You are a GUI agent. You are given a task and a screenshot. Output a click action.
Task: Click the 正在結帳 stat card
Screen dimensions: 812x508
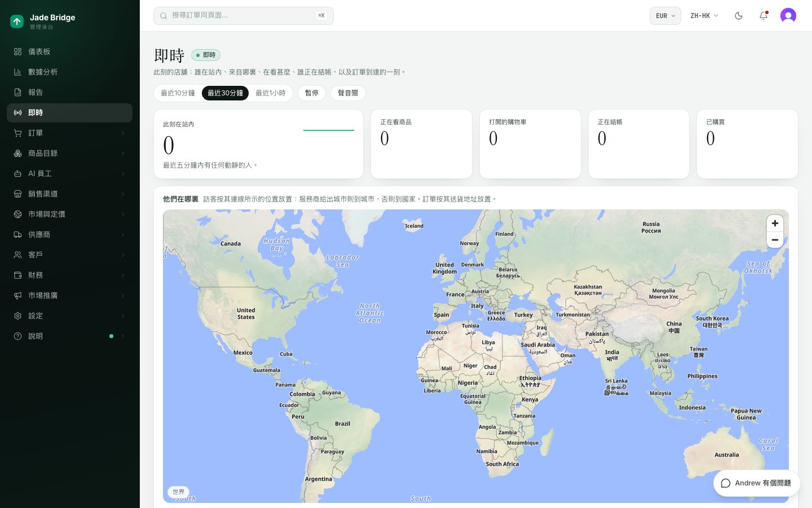pyautogui.click(x=639, y=144)
